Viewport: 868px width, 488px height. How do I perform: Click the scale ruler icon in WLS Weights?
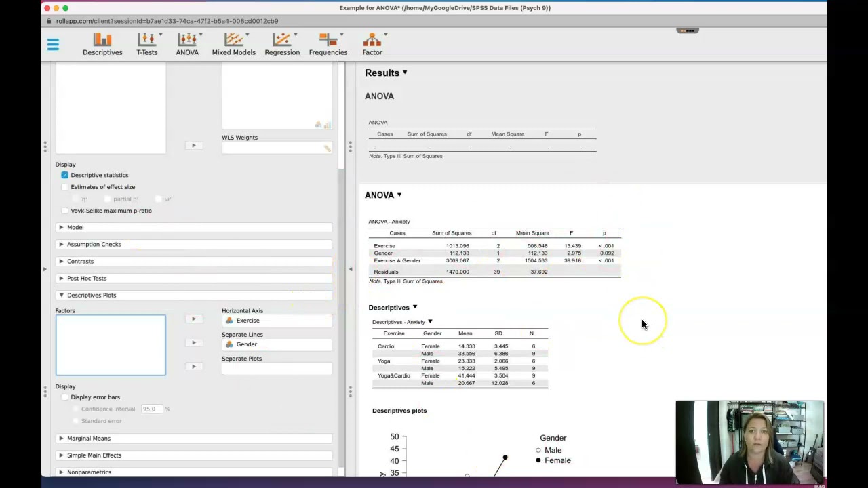coord(328,148)
